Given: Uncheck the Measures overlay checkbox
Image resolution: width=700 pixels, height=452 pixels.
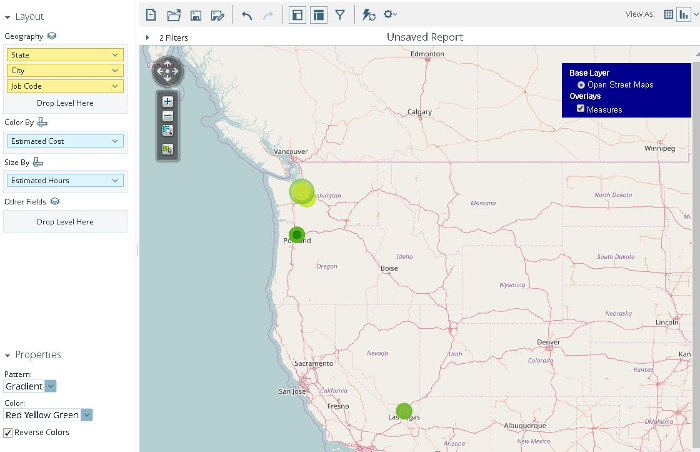Looking at the screenshot, I should [x=580, y=109].
